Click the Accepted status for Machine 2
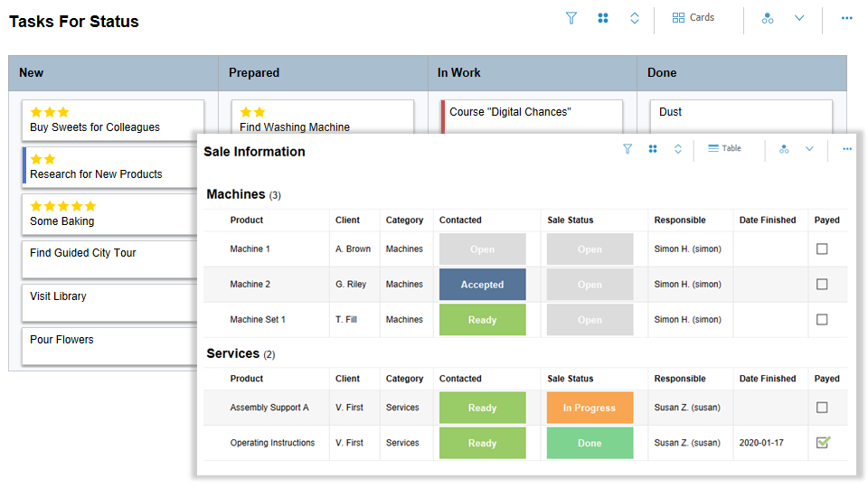 482,285
